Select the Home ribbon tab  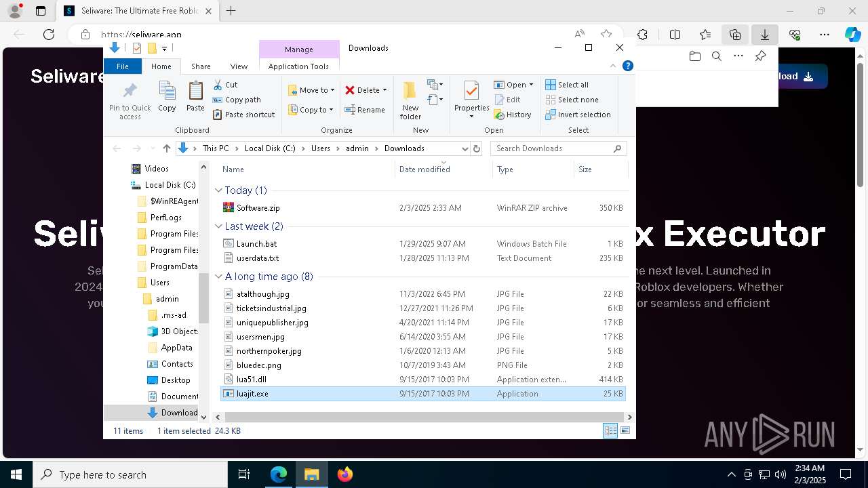pyautogui.click(x=161, y=66)
